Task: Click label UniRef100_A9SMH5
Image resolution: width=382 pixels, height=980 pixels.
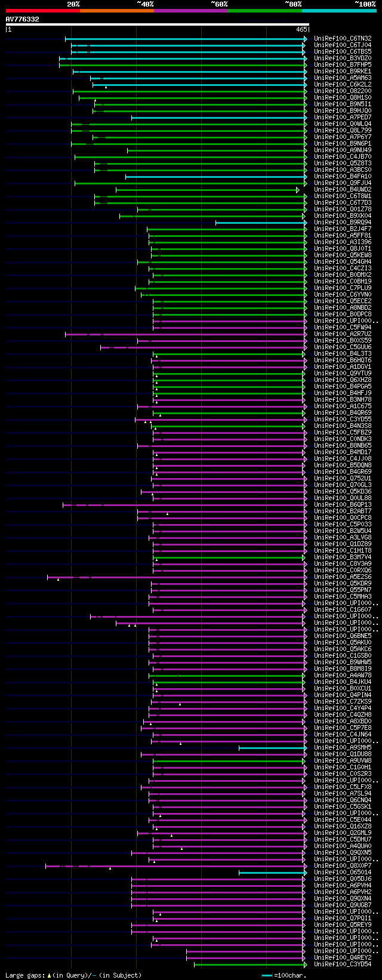Action: (343, 748)
